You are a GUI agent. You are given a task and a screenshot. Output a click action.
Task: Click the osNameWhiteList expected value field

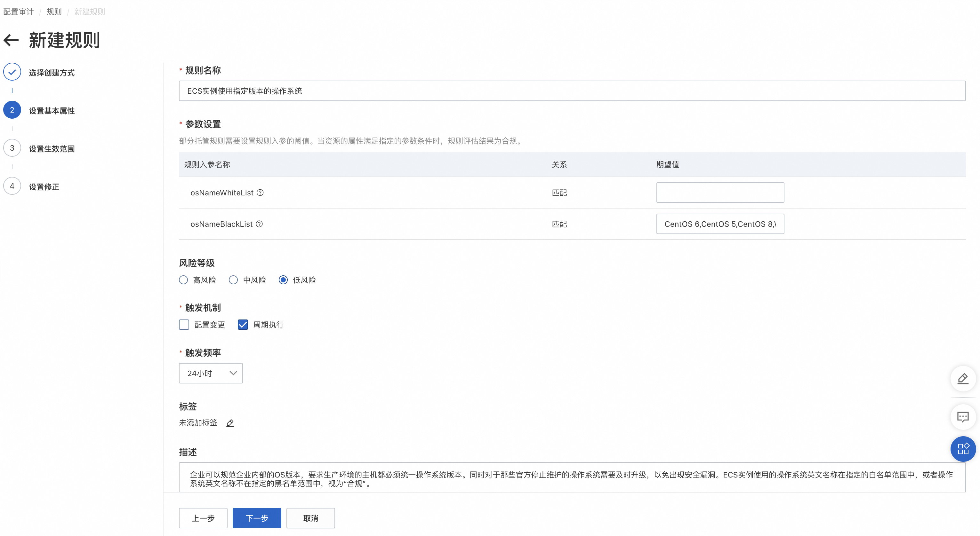click(720, 192)
